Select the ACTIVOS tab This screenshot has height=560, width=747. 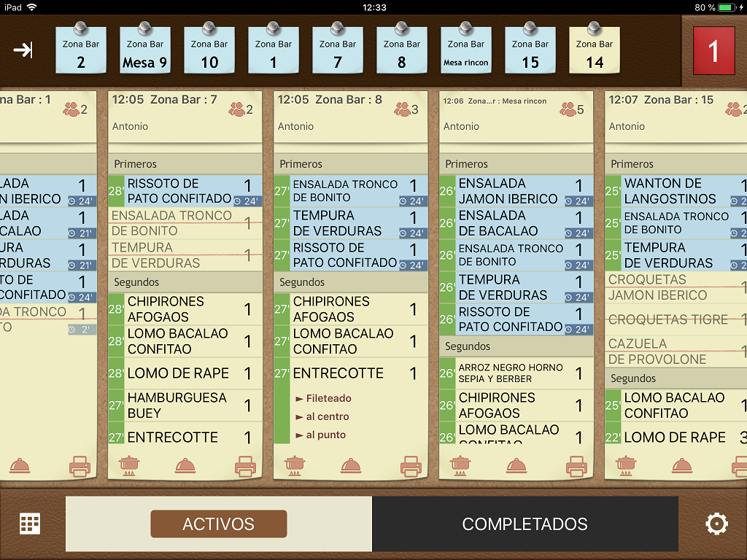tap(219, 524)
